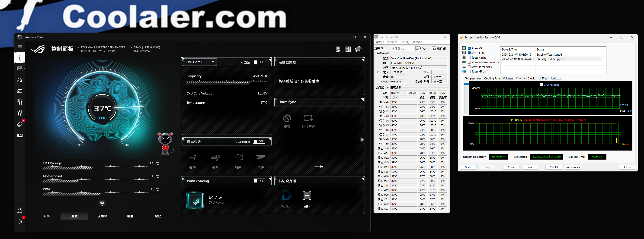The width and height of the screenshot is (644, 239).
Task: Expand the Aura Sync panel corner arrow
Action: point(362,100)
